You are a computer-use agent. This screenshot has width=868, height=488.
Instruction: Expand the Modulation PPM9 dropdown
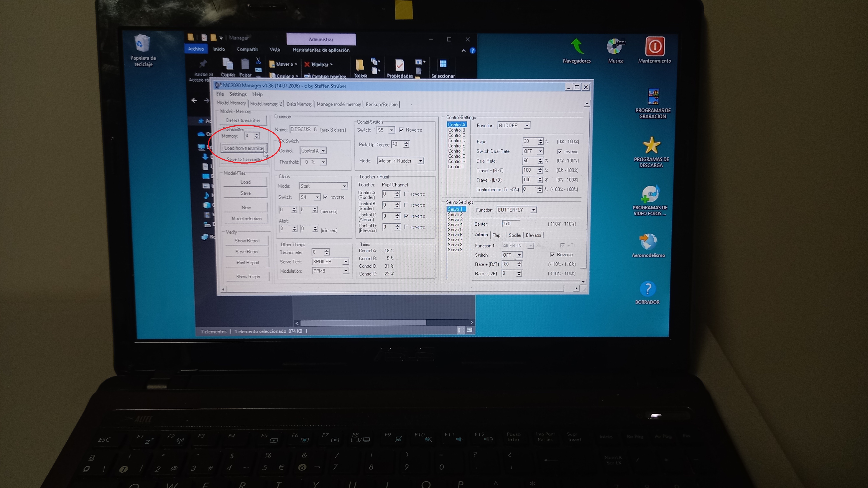pyautogui.click(x=345, y=271)
